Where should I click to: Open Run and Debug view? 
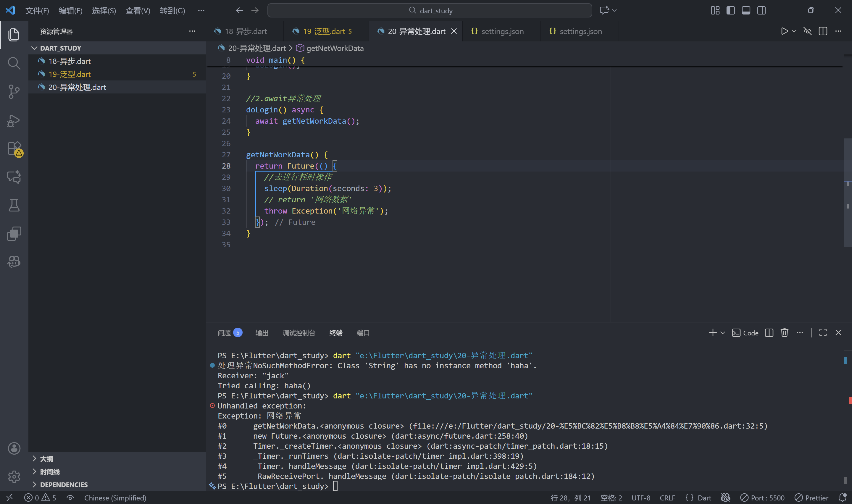pyautogui.click(x=14, y=121)
